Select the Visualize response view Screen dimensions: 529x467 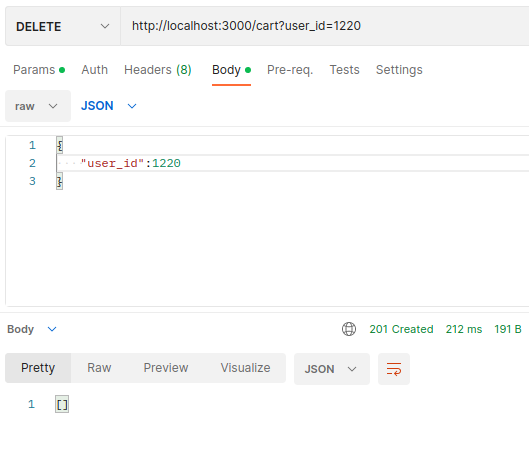pos(245,368)
